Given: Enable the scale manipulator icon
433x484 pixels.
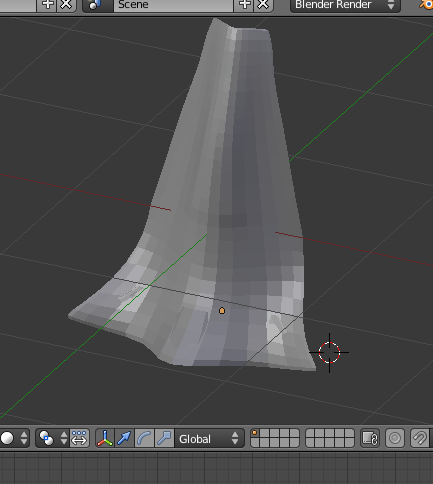Looking at the screenshot, I should 164,438.
